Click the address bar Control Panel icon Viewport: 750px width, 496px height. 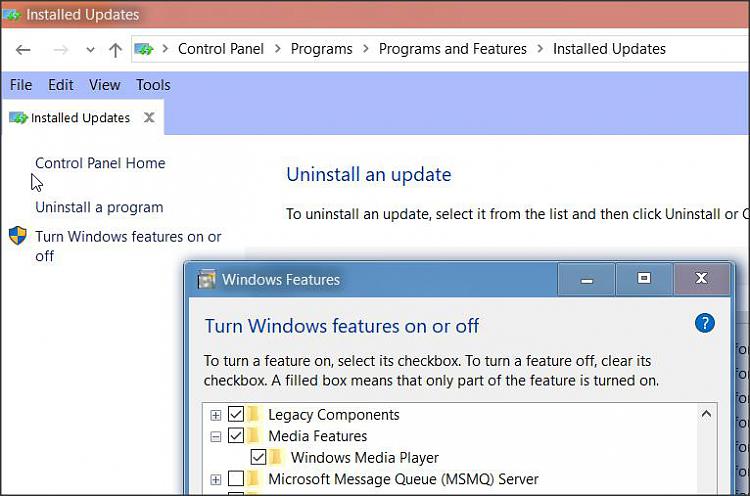point(143,49)
